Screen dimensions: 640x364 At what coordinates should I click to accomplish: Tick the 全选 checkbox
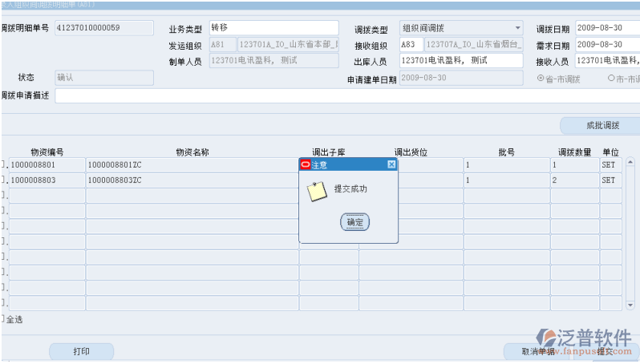2,319
